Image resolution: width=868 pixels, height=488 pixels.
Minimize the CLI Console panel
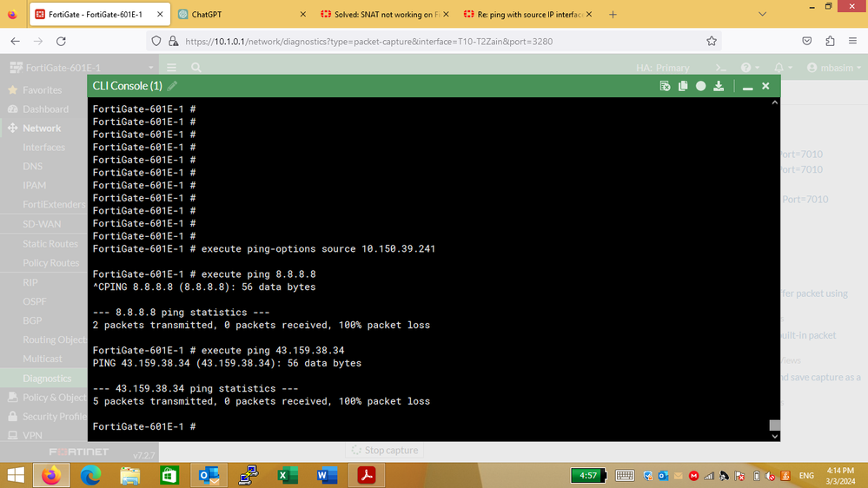tap(747, 86)
